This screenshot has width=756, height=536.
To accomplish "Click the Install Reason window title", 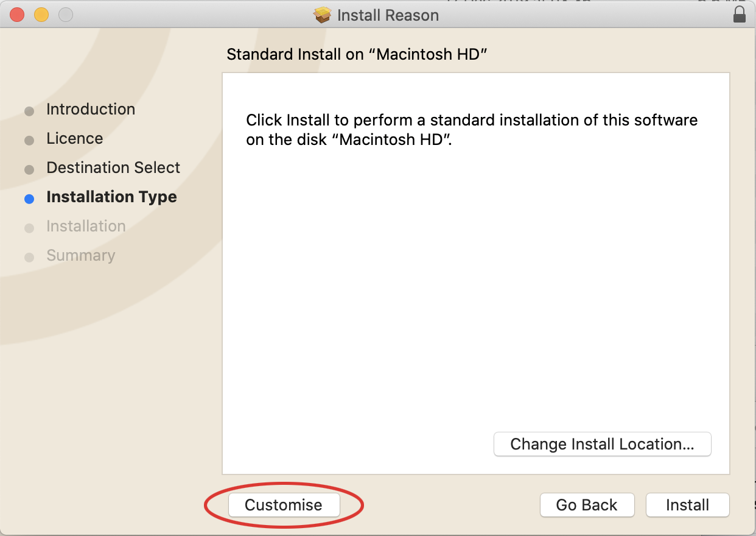I will (388, 15).
